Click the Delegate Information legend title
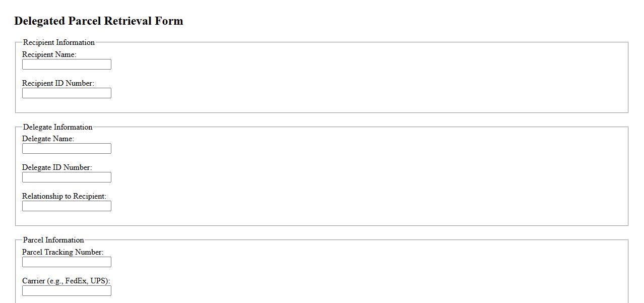The image size is (644, 303). coord(58,127)
